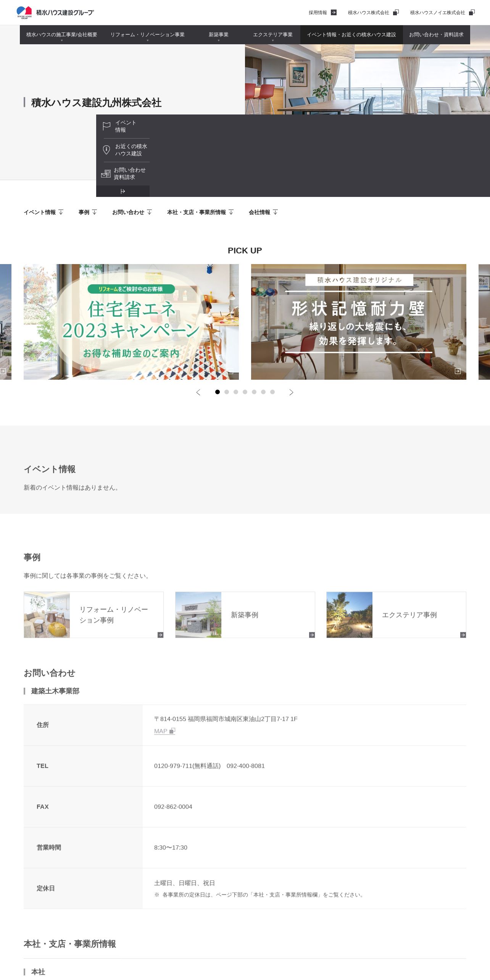Click previous slide arrow in PICK UP carousel

tap(198, 392)
